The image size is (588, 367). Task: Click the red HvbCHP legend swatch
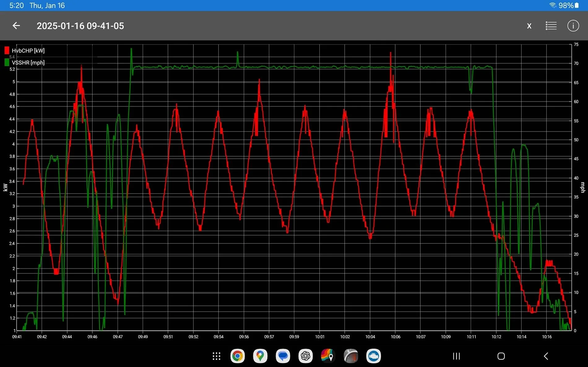click(7, 50)
